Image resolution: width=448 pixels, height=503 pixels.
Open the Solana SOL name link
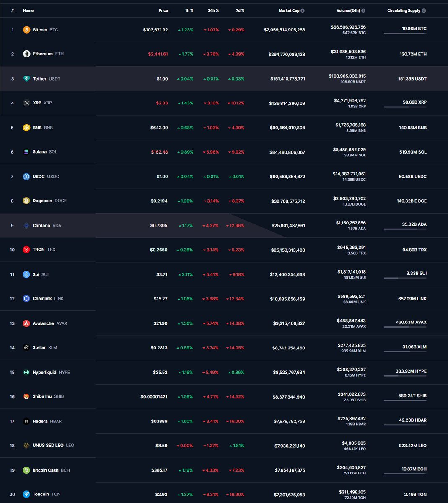click(44, 152)
